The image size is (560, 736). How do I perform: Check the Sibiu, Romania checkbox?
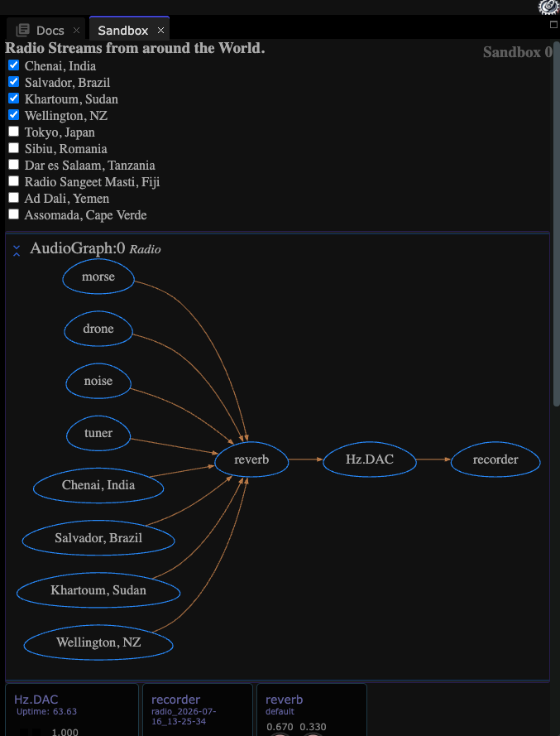[x=13, y=148]
